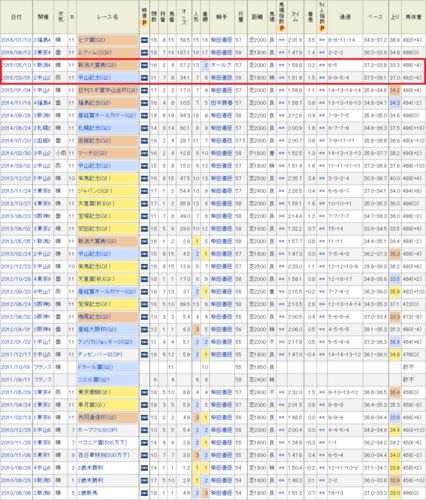Screen dimensions: 426x500
Task: Open the date link 2010/09/26
Action: coord(16,468)
